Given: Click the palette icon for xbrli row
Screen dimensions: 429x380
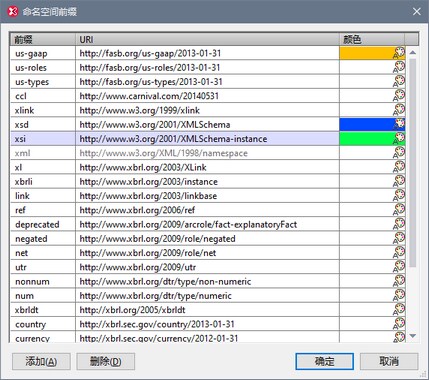Looking at the screenshot, I should click(x=399, y=182).
